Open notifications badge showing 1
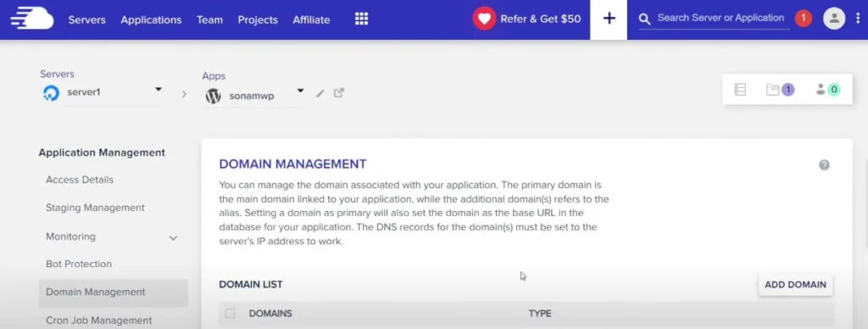Screen dimensions: 868x329 (x=804, y=19)
